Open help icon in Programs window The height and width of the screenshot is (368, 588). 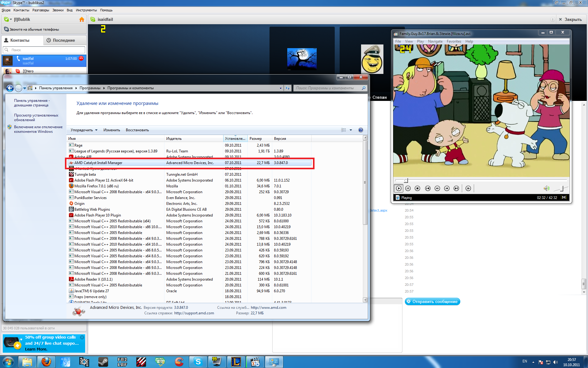point(360,130)
